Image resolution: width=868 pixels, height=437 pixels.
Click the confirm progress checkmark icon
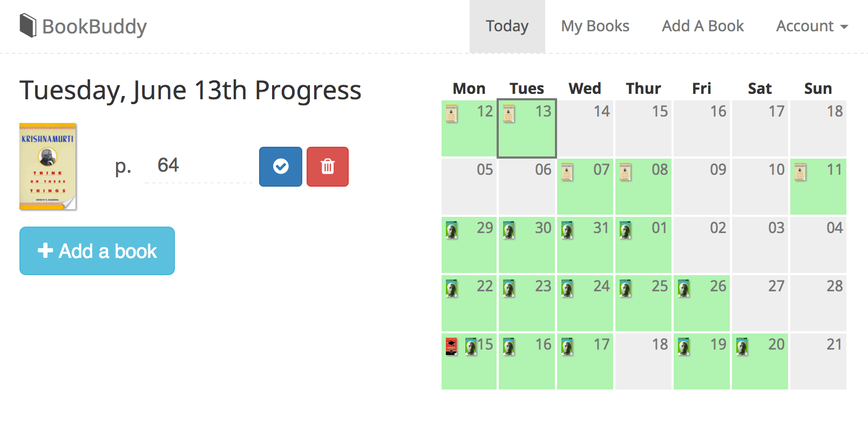click(280, 167)
